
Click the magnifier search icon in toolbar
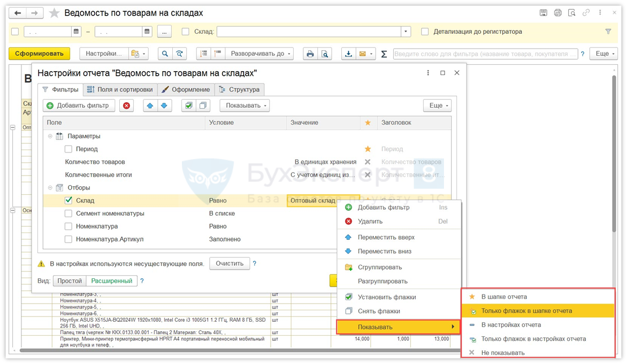pyautogui.click(x=165, y=54)
